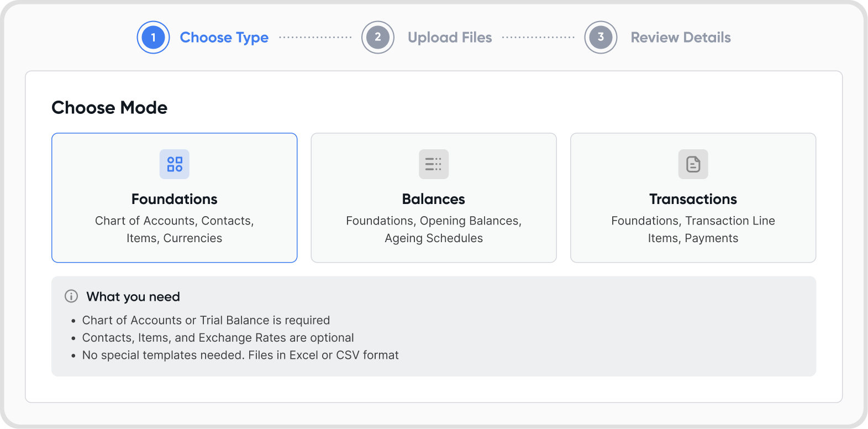Click the What you need heading
This screenshot has width=868, height=429.
coord(133,297)
